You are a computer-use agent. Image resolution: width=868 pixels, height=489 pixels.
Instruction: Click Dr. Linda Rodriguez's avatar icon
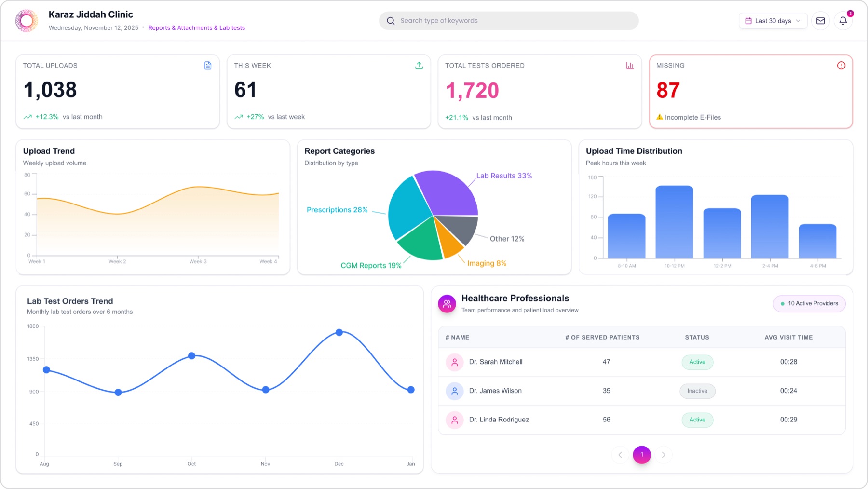click(455, 420)
